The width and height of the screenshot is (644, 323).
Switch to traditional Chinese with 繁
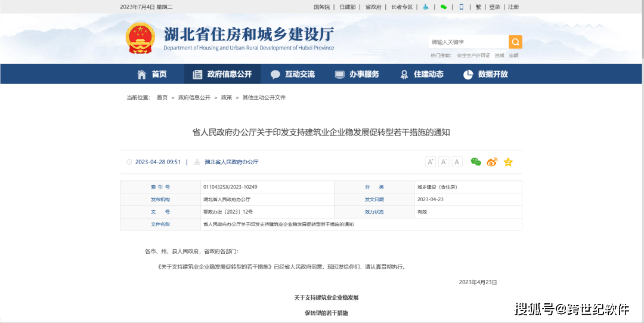click(478, 7)
